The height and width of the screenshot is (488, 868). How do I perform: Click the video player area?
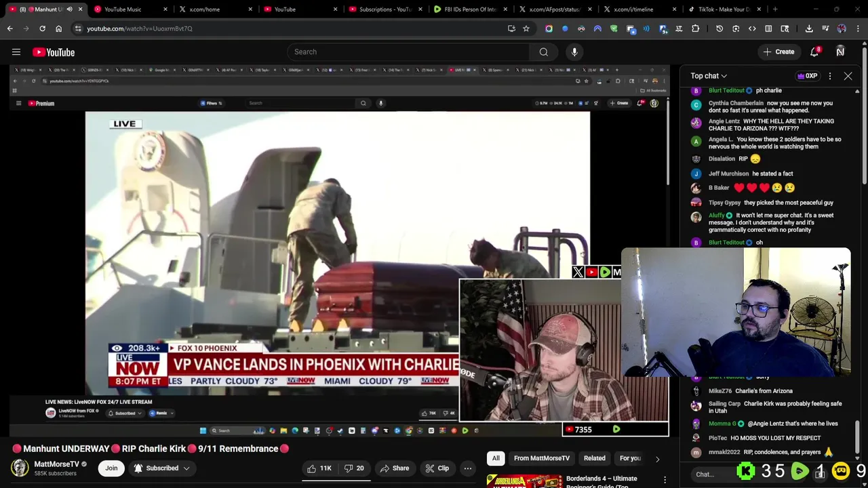tap(339, 251)
